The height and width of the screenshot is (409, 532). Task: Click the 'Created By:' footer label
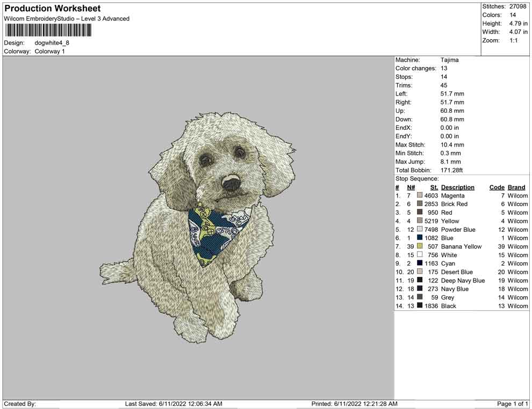[x=20, y=404]
